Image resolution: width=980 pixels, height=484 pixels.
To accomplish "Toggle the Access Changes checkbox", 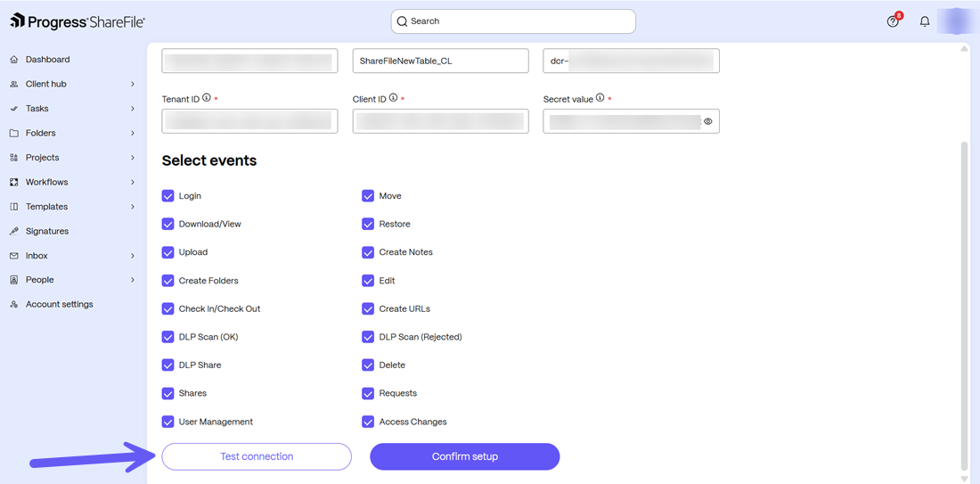I will click(x=367, y=422).
